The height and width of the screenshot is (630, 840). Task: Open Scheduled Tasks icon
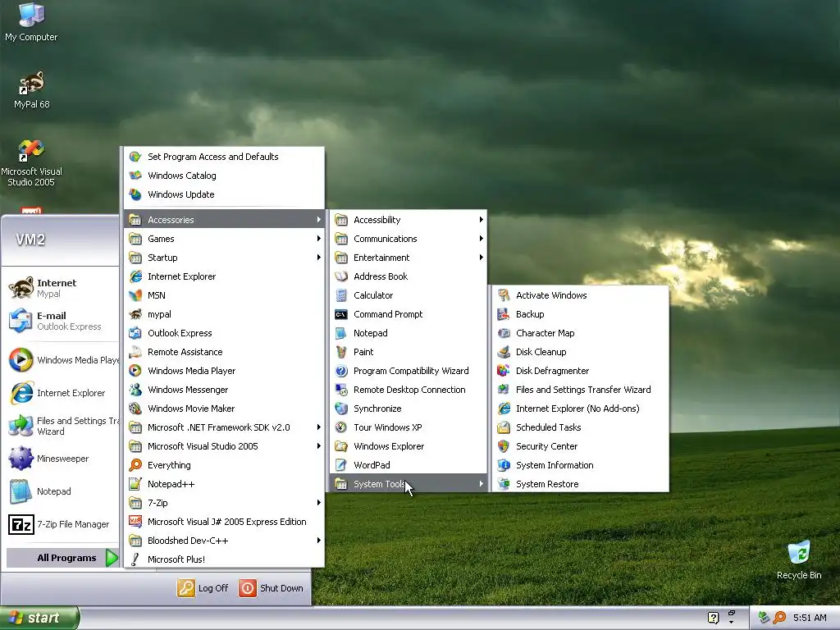click(x=504, y=427)
